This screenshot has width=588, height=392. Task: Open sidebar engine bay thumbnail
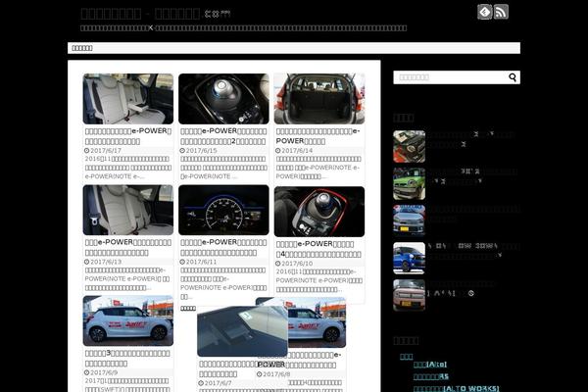(409, 146)
